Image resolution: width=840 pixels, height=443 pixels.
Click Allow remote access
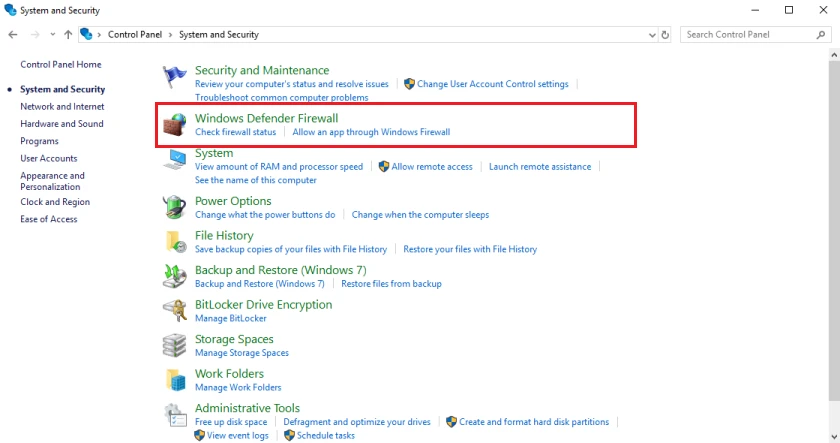(432, 167)
